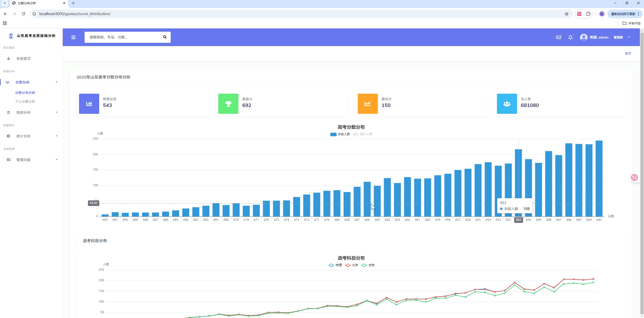The height and width of the screenshot is (318, 644).
Task: Click the 首页 breadcrumb link
Action: [x=628, y=53]
